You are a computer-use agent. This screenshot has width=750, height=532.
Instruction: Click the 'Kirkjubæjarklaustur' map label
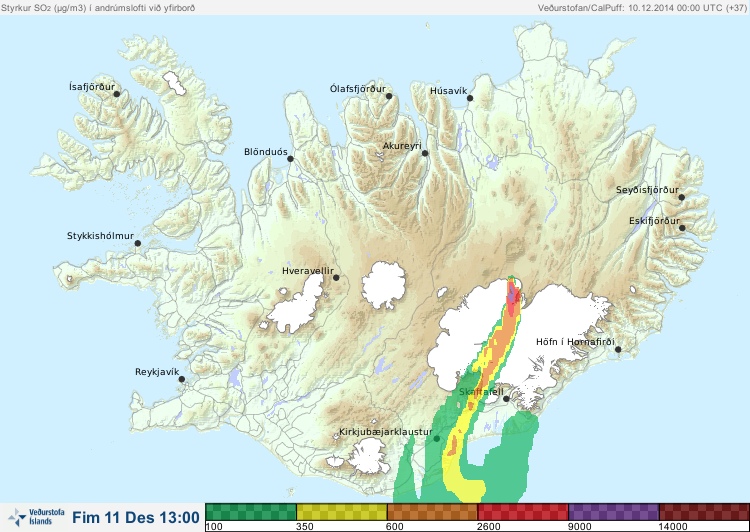pos(386,432)
